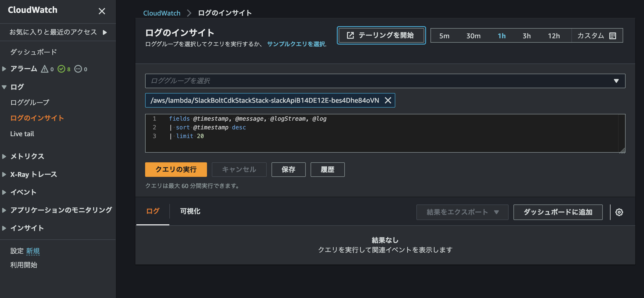
Task: Open the custom date range calendar icon
Action: pos(612,35)
